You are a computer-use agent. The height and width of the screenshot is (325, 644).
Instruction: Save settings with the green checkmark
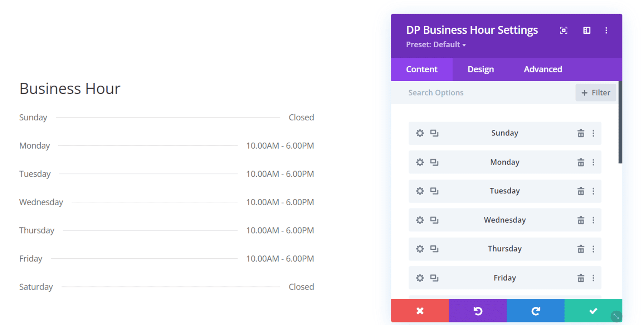coord(593,311)
